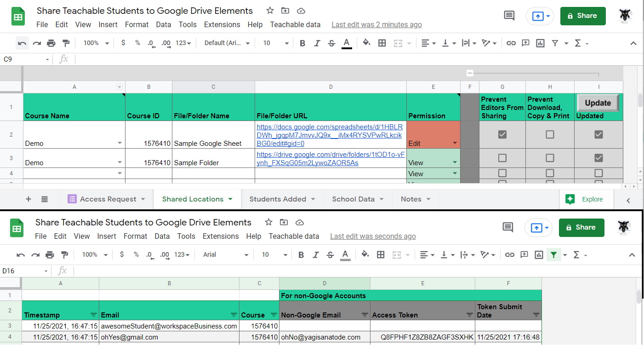Click Insert comment icon in the top toolbar

(525, 43)
